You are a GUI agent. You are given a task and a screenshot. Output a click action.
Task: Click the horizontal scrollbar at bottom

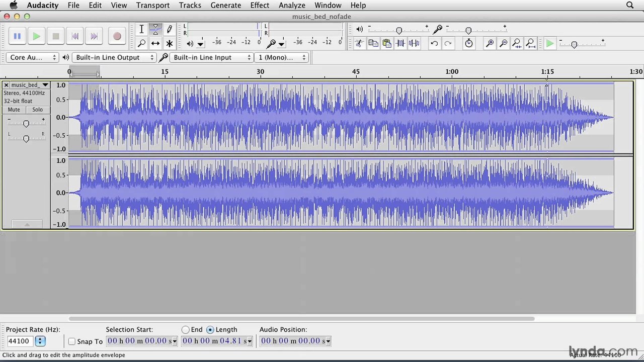pos(302,318)
